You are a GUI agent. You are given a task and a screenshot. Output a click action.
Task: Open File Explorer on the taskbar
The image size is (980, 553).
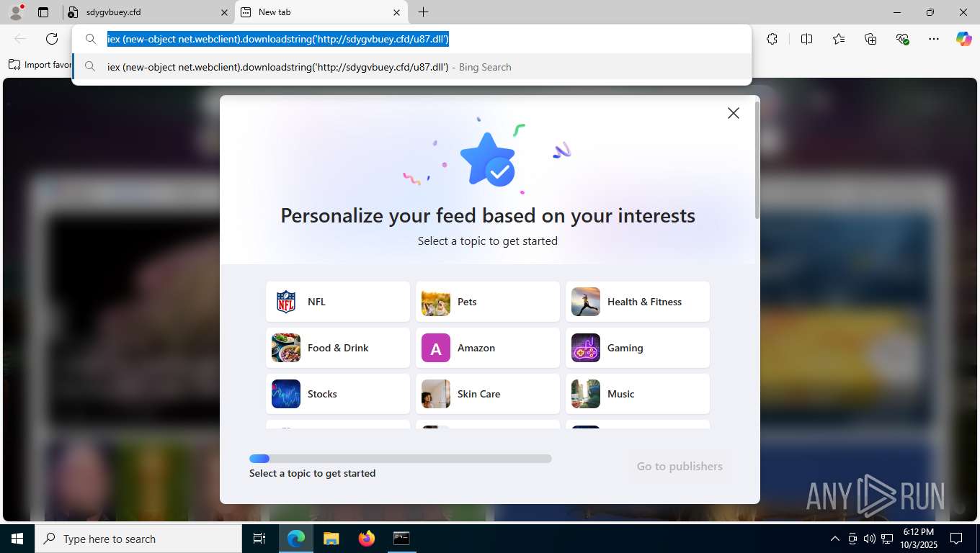pyautogui.click(x=331, y=539)
